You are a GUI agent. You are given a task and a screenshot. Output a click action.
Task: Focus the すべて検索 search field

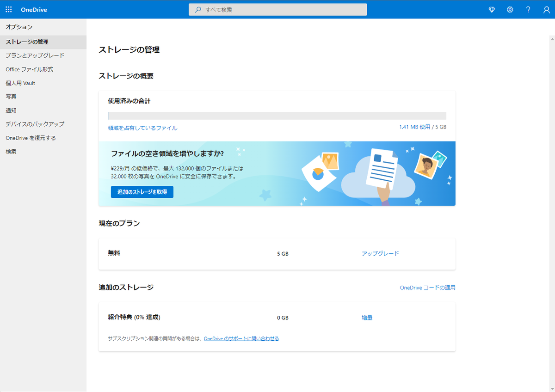(278, 10)
